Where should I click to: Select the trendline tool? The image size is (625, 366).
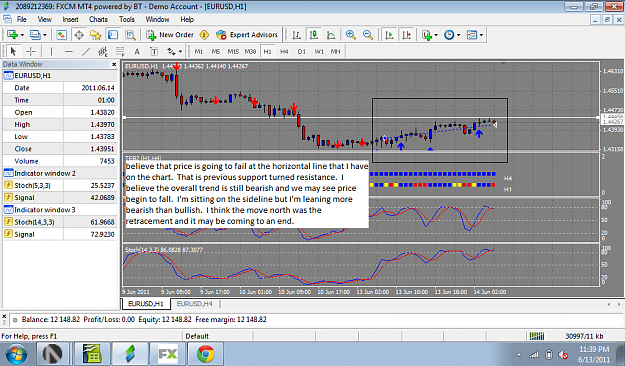[x=86, y=51]
